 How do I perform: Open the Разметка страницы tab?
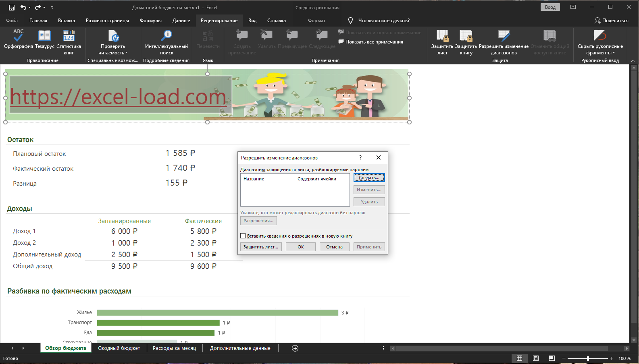107,21
